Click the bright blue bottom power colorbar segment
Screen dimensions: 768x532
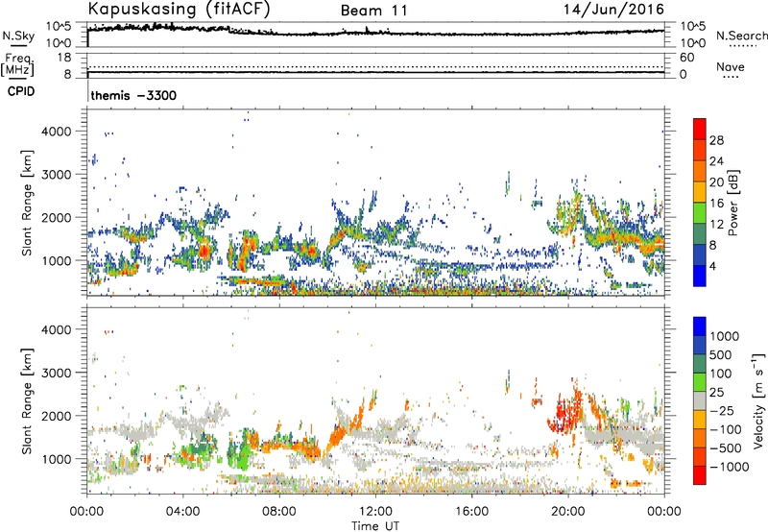[x=700, y=276]
